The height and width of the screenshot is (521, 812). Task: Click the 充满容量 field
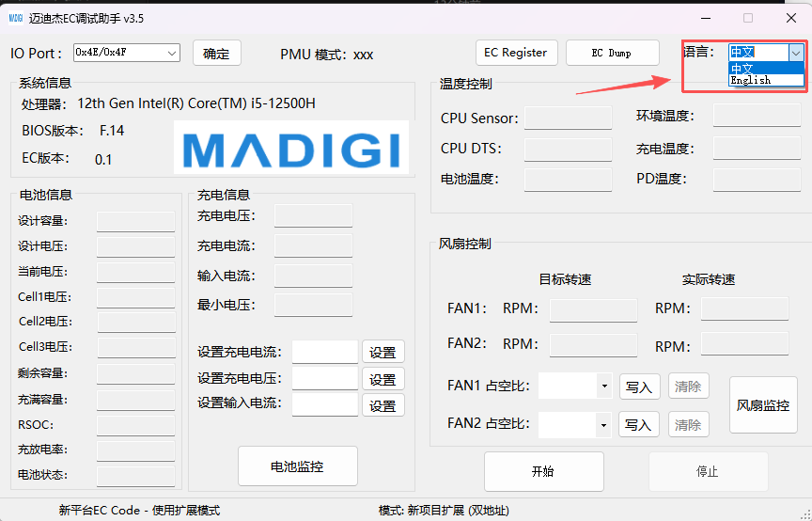[x=135, y=401]
